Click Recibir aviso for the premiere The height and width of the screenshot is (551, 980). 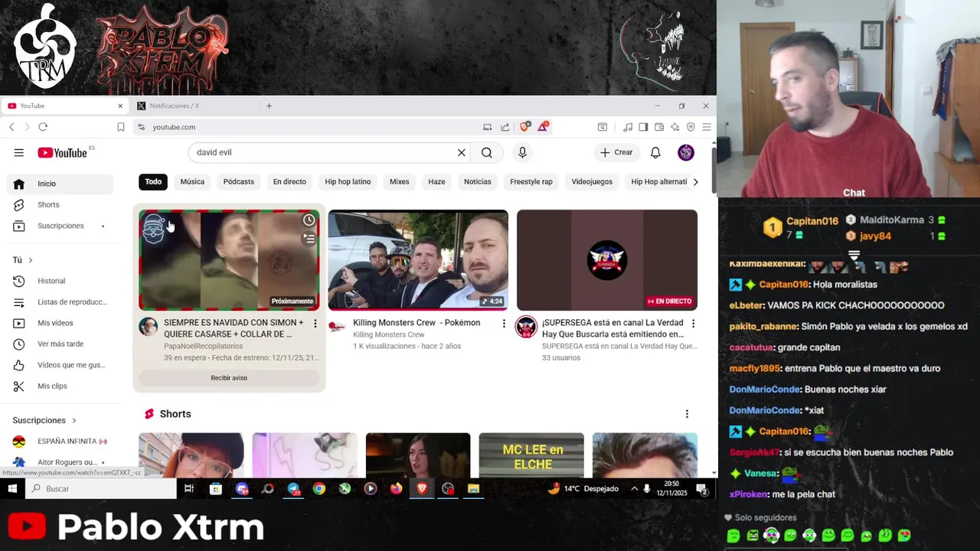(229, 378)
